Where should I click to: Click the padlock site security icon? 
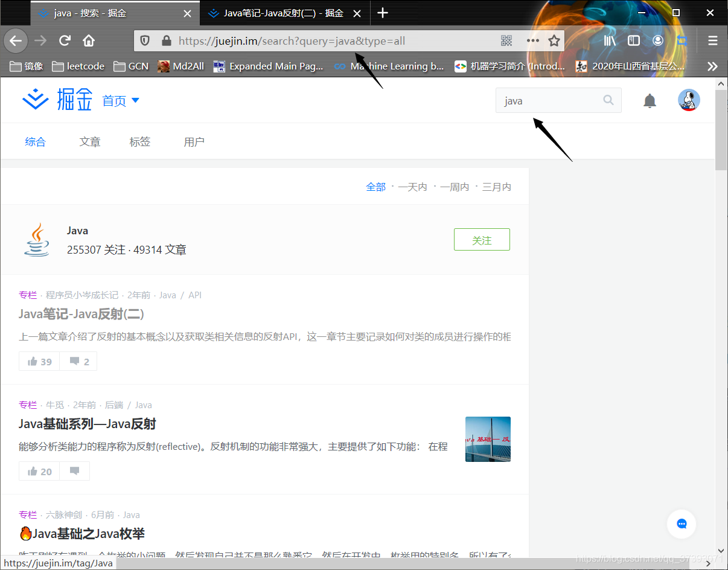(x=167, y=41)
